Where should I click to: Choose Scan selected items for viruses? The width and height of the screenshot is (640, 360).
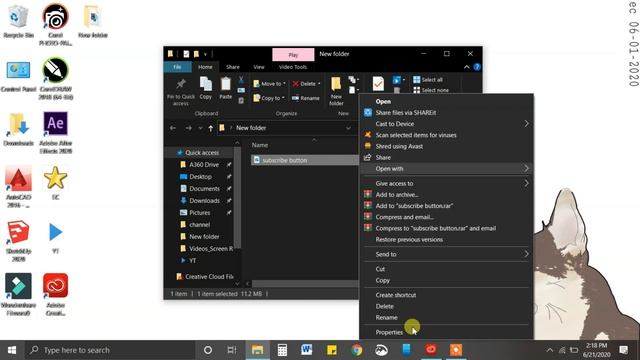pos(416,135)
